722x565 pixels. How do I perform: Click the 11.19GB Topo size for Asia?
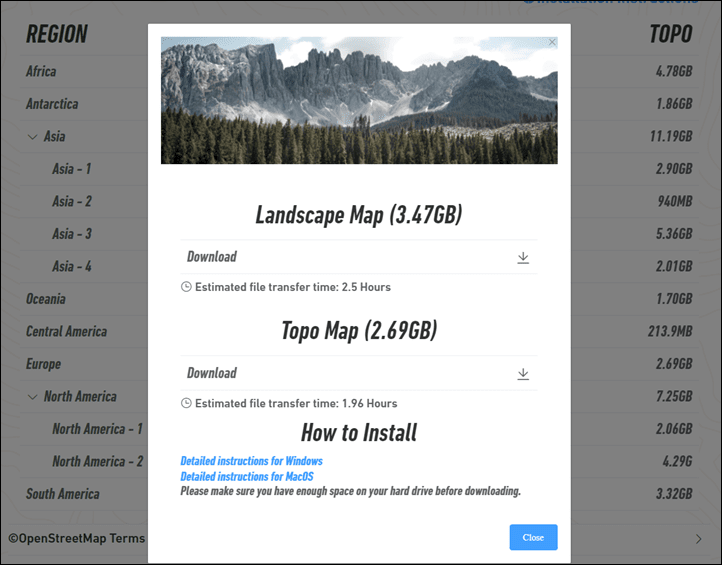(671, 136)
